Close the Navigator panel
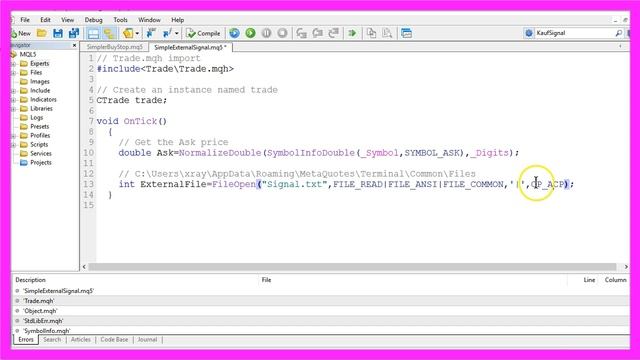Viewport: 640px width, 360px height. [x=74, y=45]
